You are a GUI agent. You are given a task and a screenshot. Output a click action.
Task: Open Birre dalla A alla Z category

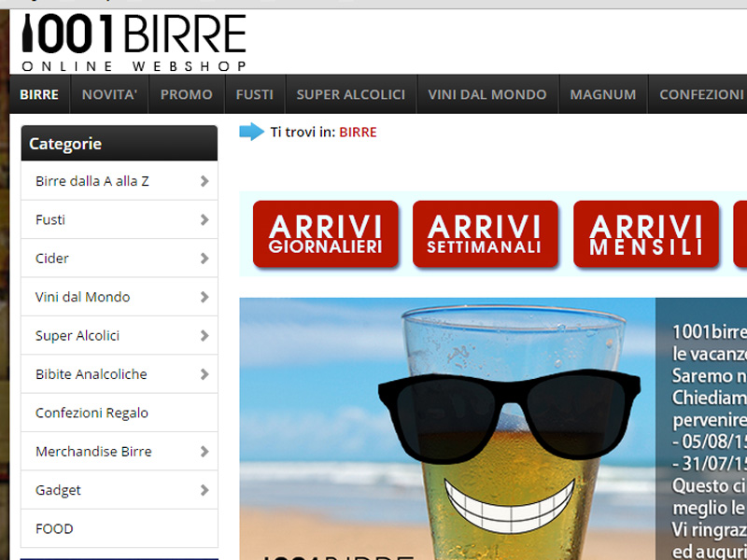(x=120, y=181)
